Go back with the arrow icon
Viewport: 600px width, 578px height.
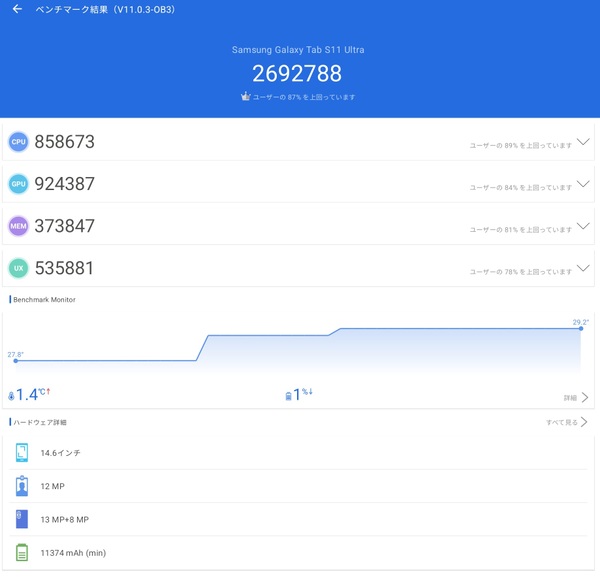pyautogui.click(x=17, y=9)
